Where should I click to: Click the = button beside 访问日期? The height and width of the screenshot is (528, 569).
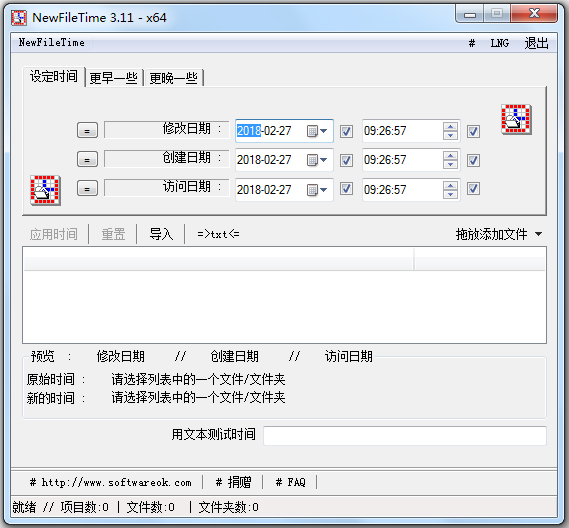[87, 188]
